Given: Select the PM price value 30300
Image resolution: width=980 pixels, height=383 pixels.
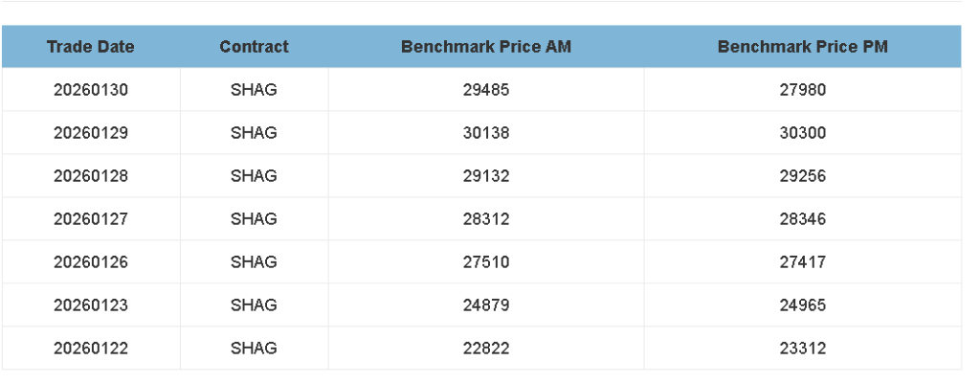Looking at the screenshot, I should 802,133.
